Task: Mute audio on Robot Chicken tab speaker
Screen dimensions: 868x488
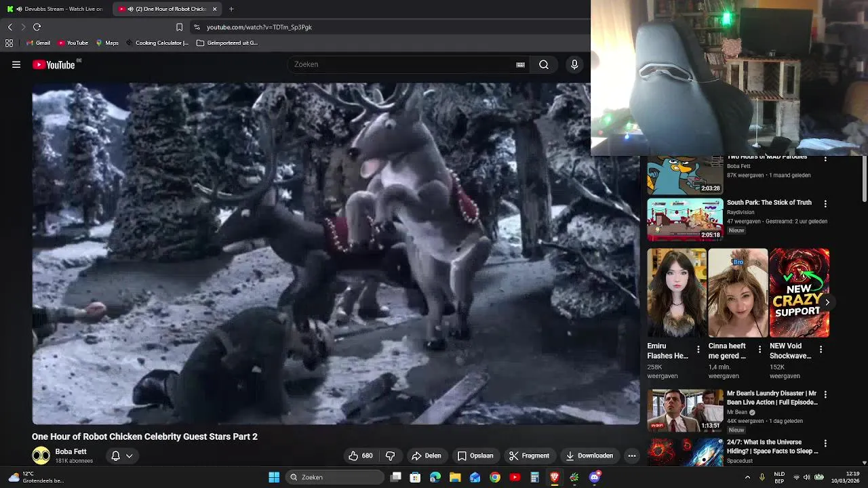Action: click(x=130, y=9)
